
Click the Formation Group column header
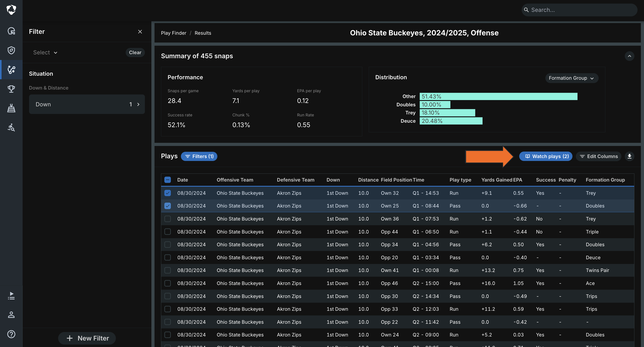coord(605,180)
